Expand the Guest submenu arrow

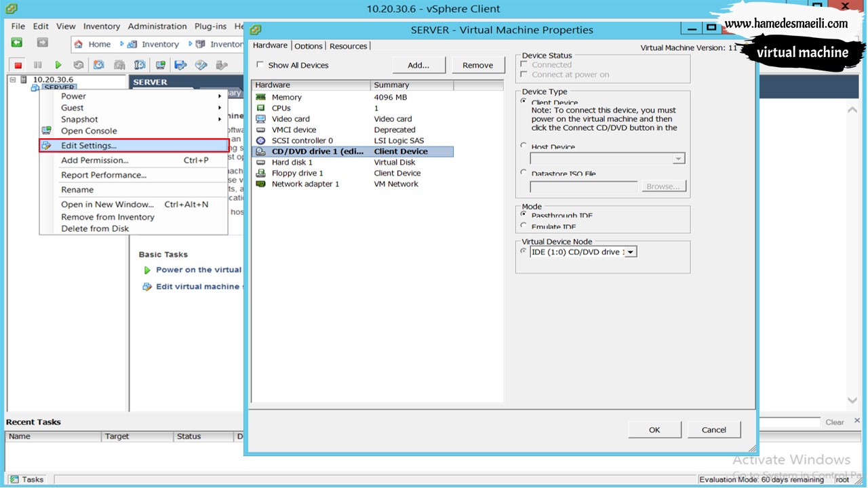pos(220,108)
